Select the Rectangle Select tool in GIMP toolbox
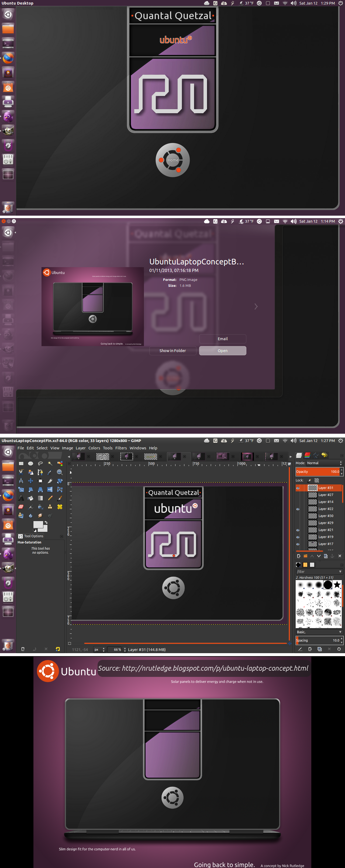Image resolution: width=345 pixels, height=868 pixels. [21, 463]
